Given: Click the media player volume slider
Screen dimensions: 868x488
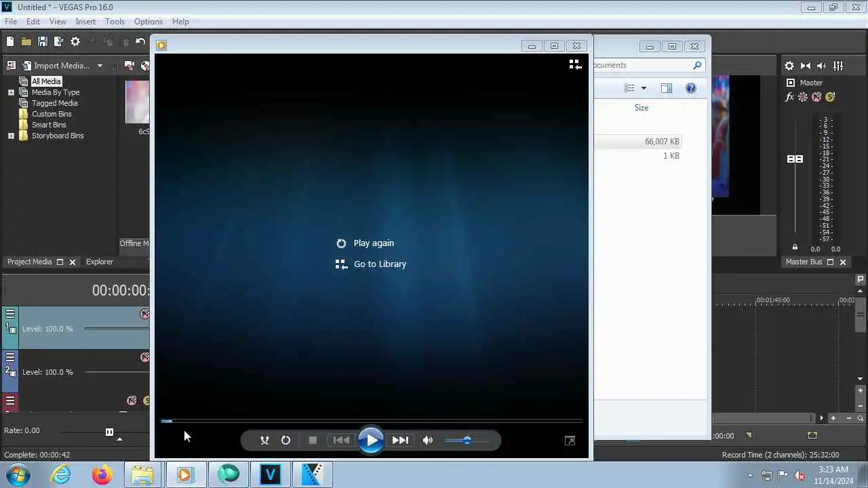Looking at the screenshot, I should [467, 441].
